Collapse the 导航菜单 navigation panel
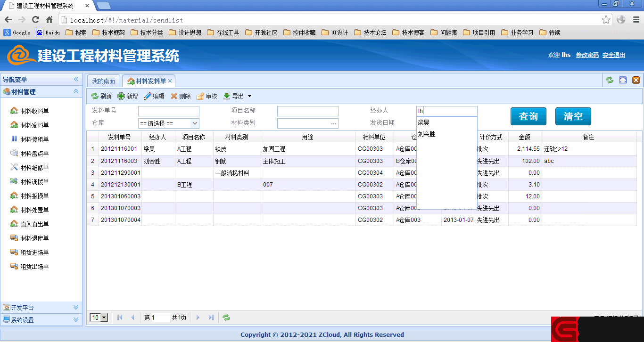 click(76, 80)
